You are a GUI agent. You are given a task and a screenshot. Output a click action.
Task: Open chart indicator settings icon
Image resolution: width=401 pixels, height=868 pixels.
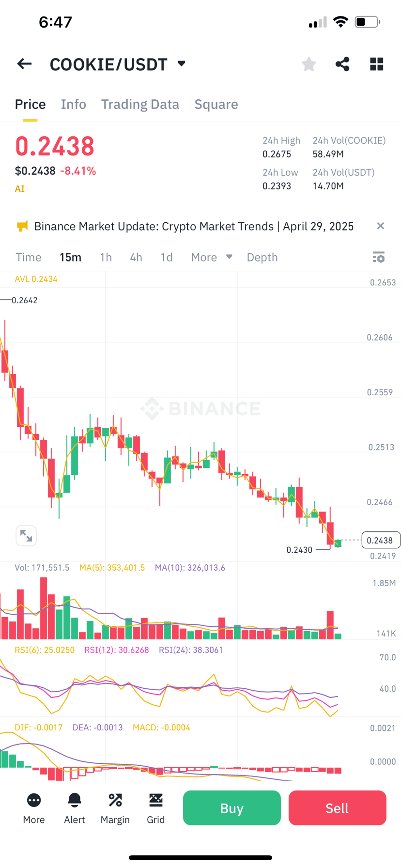378,257
